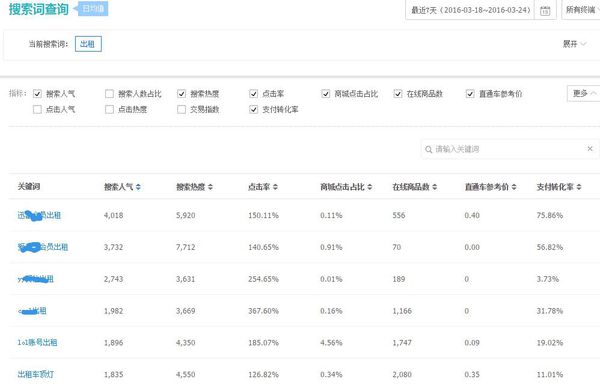Collapse indicators with the 更多 button
Image resolution: width=600 pixels, height=388 pixels.
coord(584,93)
